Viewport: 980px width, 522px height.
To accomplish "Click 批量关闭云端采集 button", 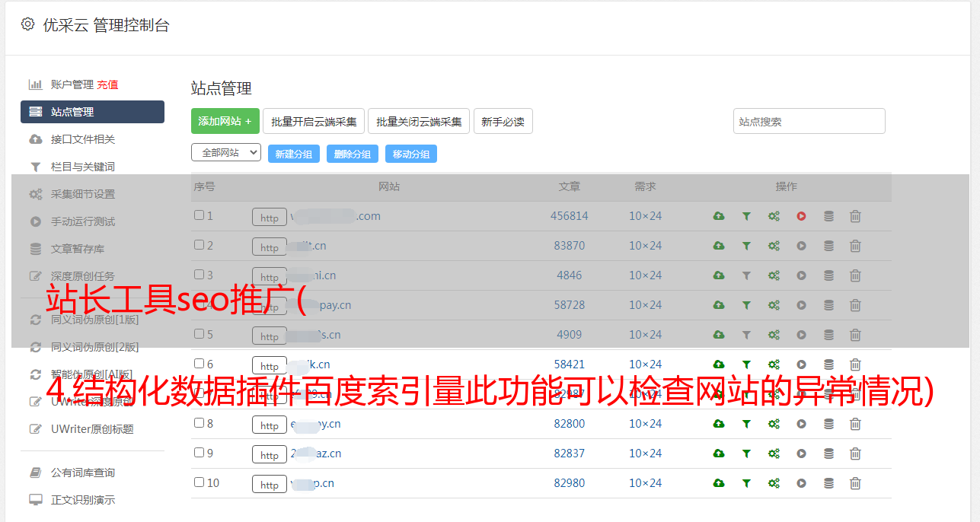I will pyautogui.click(x=419, y=121).
